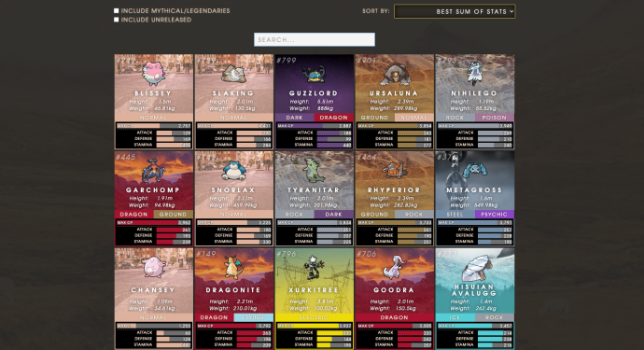Select the Snorlax sprite image
Screen dimensions: 644x350
point(233,171)
